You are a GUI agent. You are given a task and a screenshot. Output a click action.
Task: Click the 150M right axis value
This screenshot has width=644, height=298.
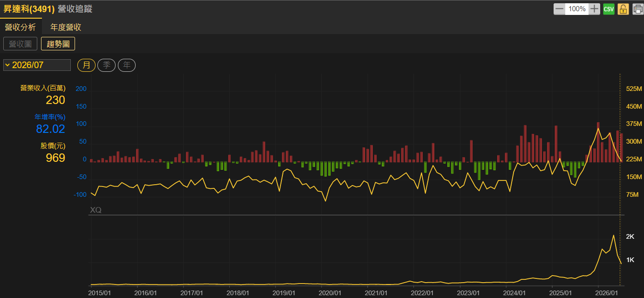(634, 177)
